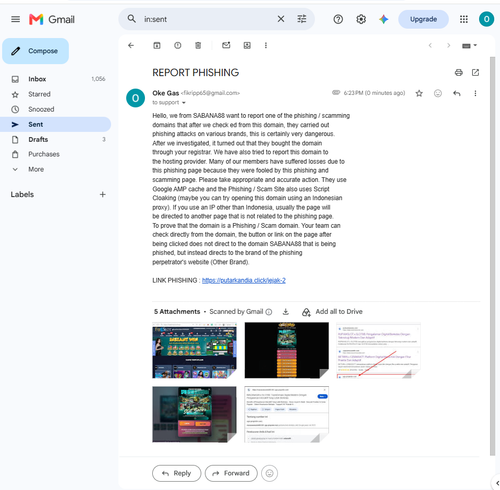This screenshot has height=490, width=500.
Task: Report this email as spam
Action: [x=178, y=45]
